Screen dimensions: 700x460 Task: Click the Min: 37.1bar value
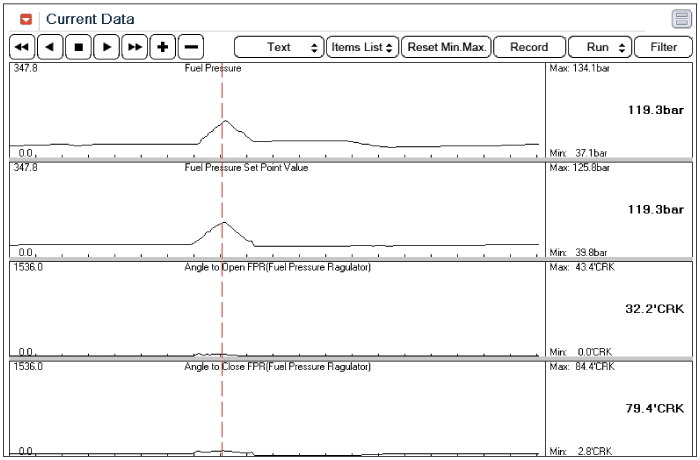coord(578,153)
